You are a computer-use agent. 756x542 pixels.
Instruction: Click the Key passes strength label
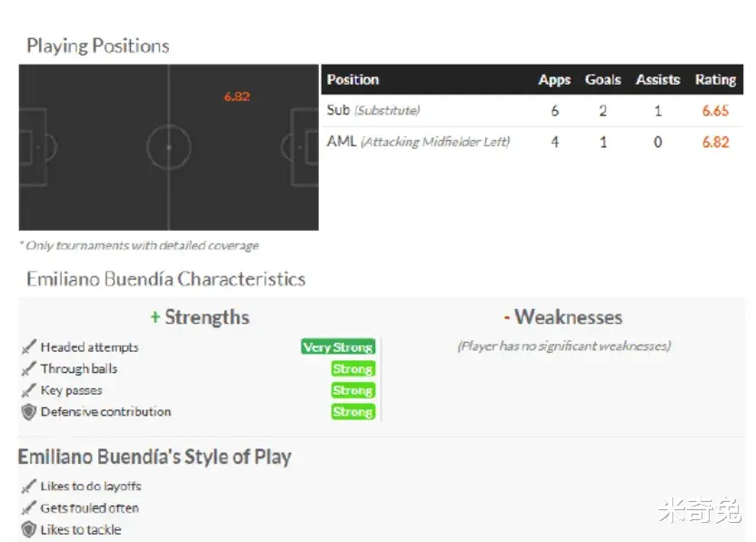click(71, 390)
